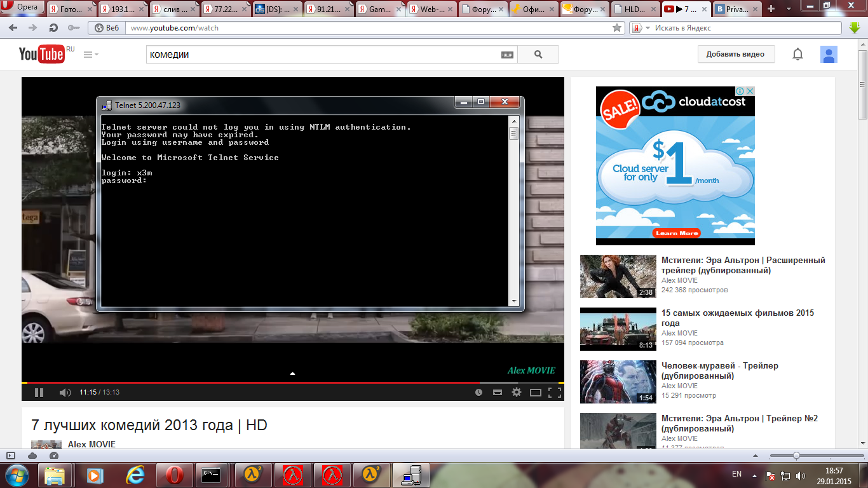Click the Watch Later clock icon
868x488 pixels.
(478, 393)
